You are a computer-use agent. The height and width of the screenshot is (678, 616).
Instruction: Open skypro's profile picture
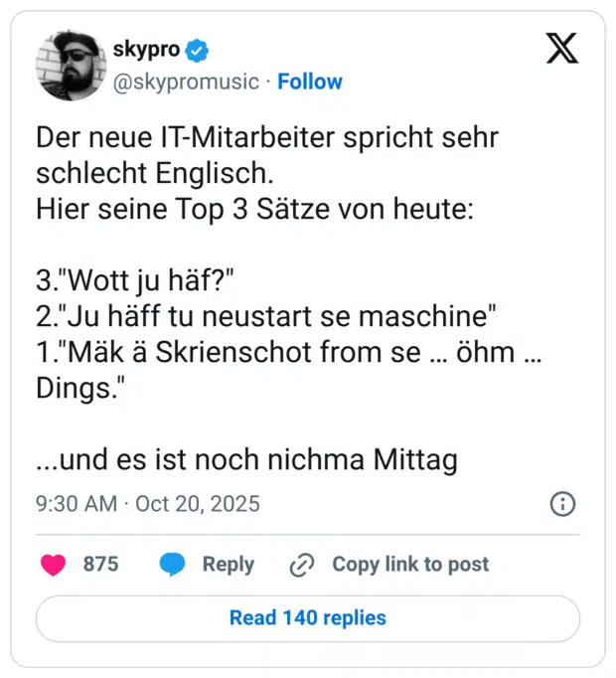tap(71, 66)
